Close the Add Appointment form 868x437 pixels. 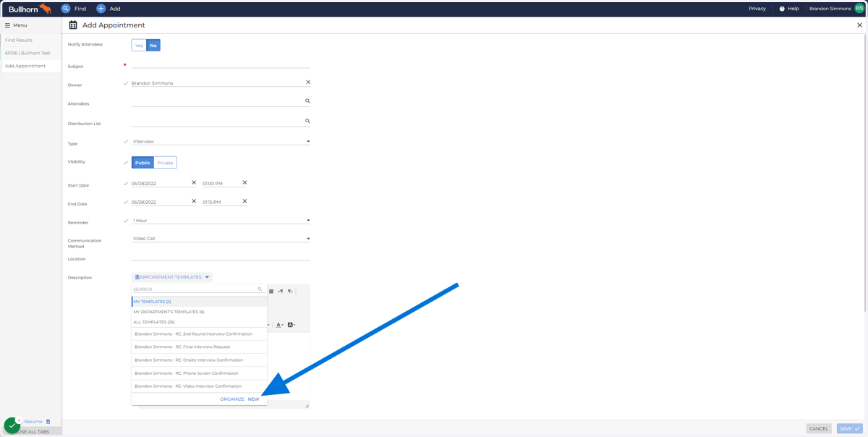pyautogui.click(x=859, y=25)
